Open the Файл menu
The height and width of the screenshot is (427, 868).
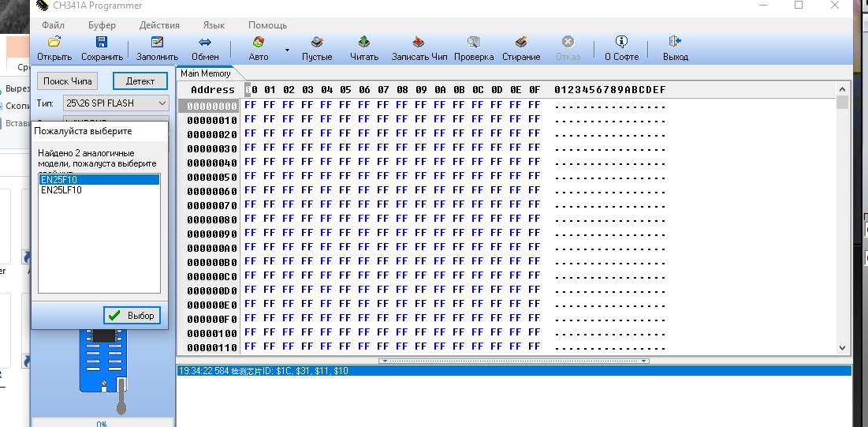54,25
